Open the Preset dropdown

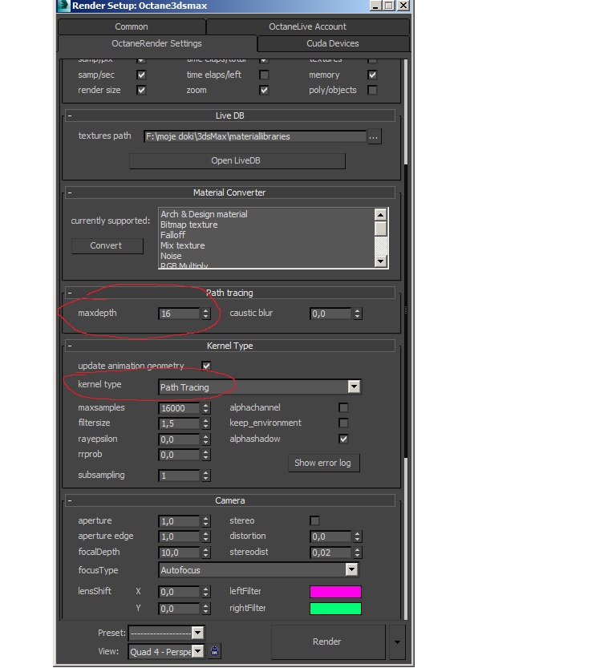pyautogui.click(x=197, y=633)
